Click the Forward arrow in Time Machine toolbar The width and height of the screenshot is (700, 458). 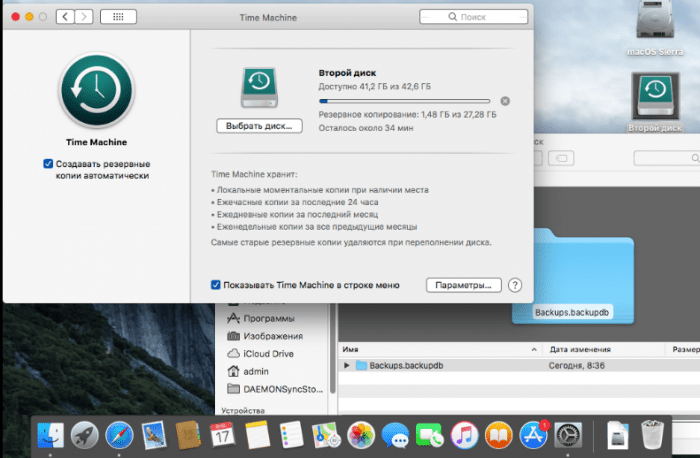click(x=84, y=17)
